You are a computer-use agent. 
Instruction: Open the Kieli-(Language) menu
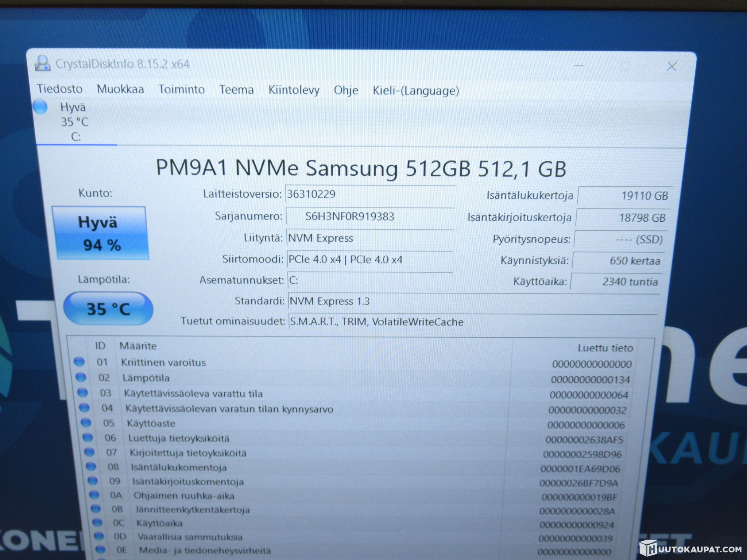[x=416, y=90]
